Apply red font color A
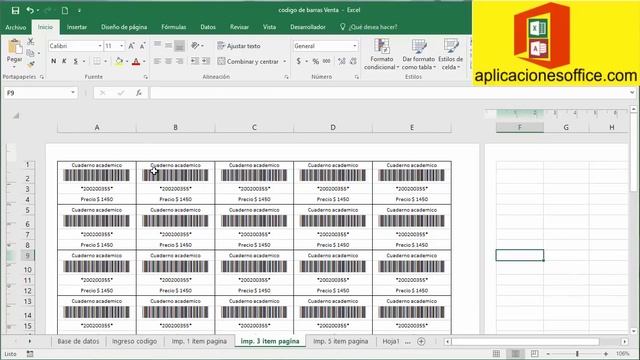640x360 pixels. point(136,61)
